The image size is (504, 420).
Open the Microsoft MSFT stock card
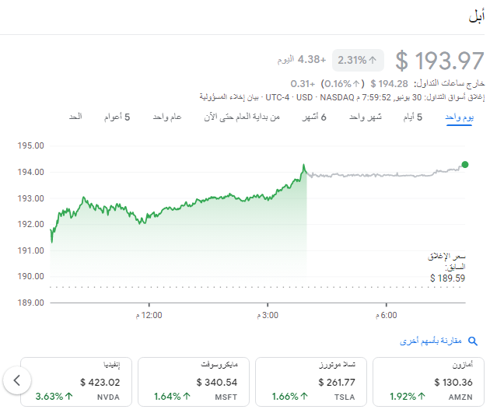point(193,381)
